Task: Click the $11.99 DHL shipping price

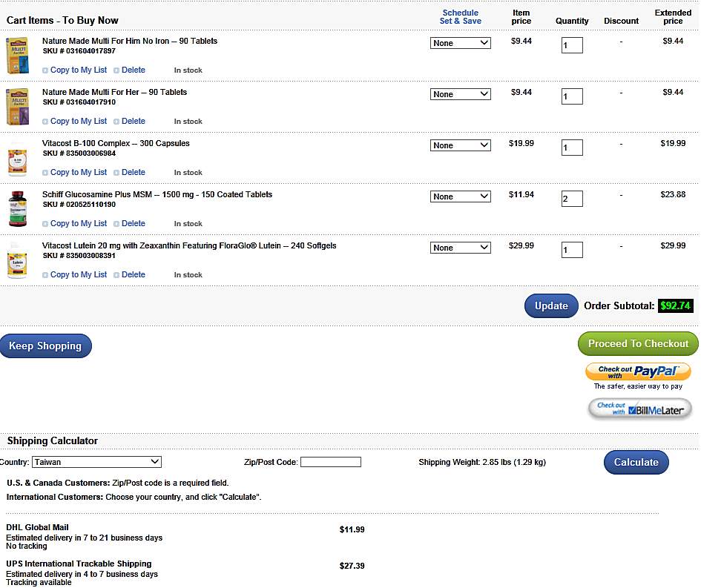Action: [352, 530]
